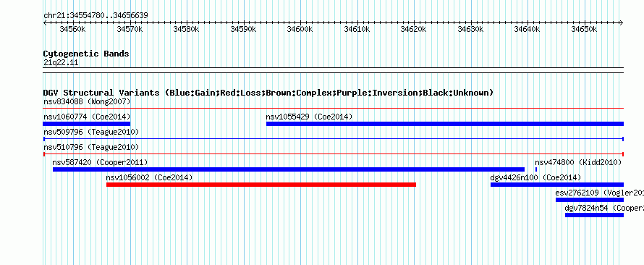Select the nsv1060774 (Coe2014) blue gain bar

click(x=87, y=124)
